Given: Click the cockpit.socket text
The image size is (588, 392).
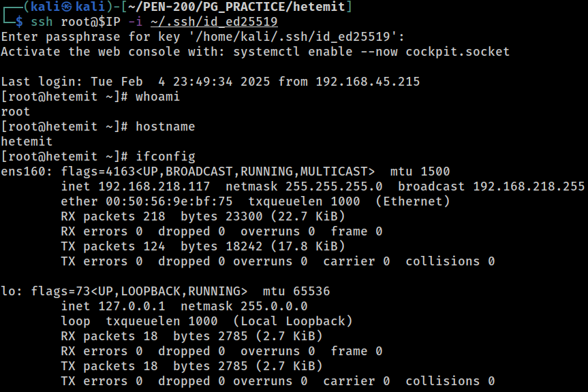Looking at the screenshot, I should (x=458, y=52).
